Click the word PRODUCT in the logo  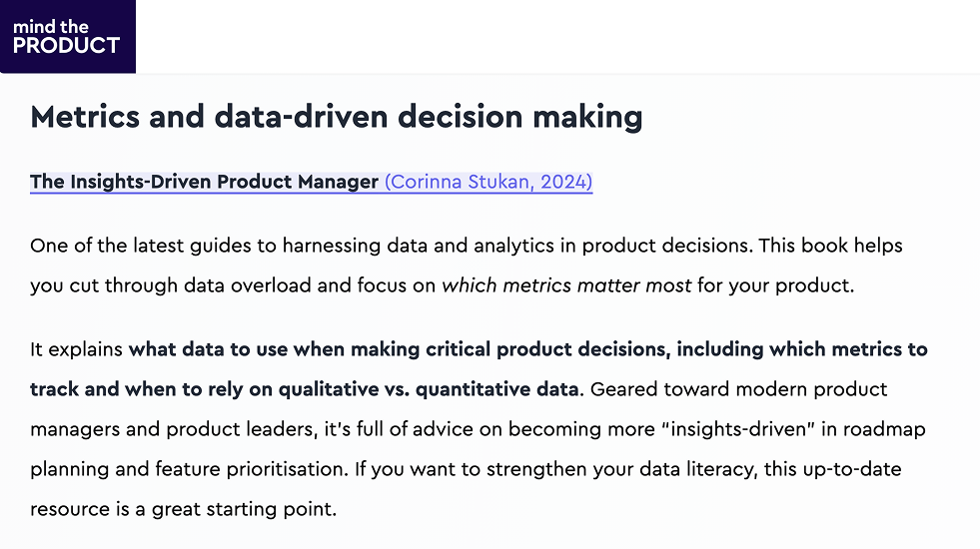pyautogui.click(x=66, y=46)
